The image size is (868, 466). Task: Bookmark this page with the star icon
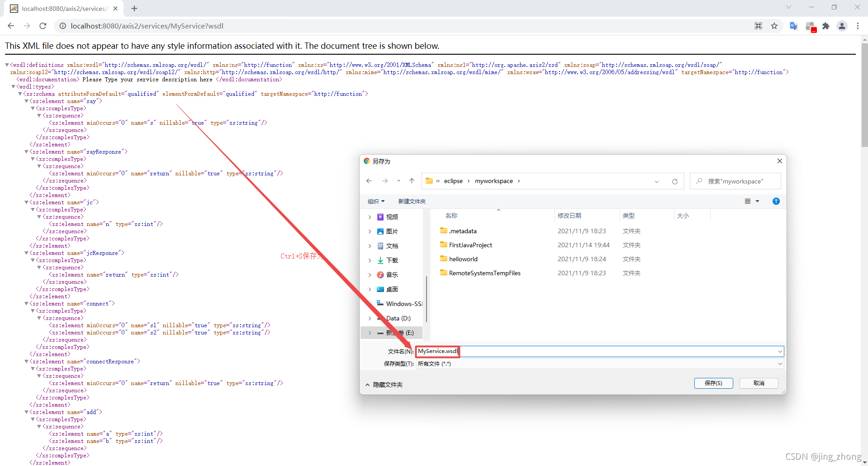point(774,26)
